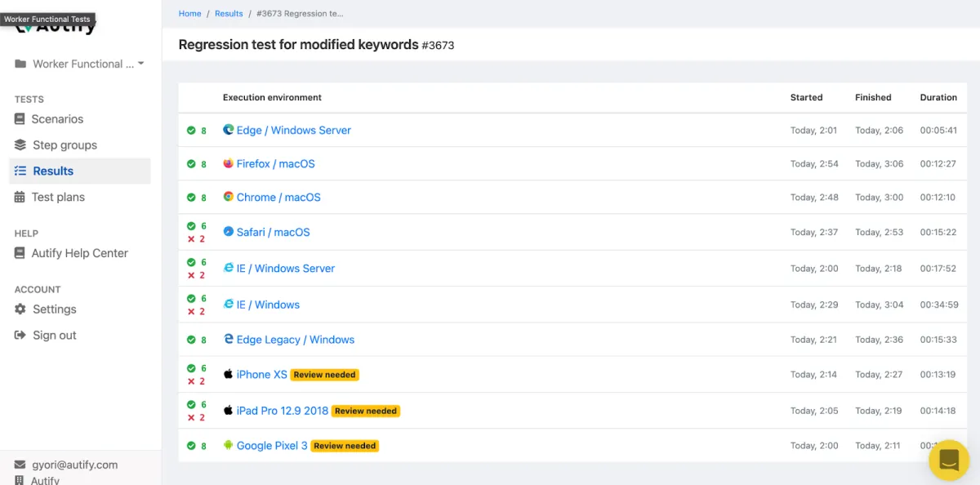Screen dimensions: 980x485
Task: Click the Sign out arrow icon
Action: coord(20,336)
